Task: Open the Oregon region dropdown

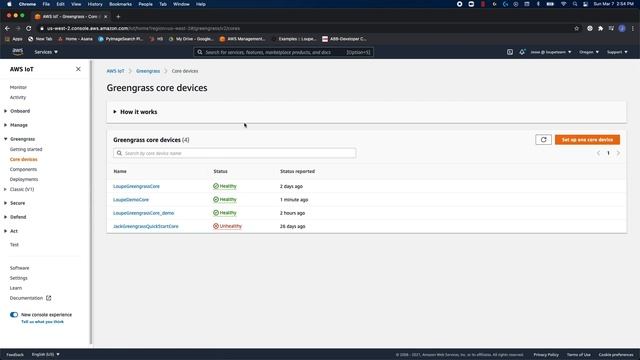Action: 589,52
